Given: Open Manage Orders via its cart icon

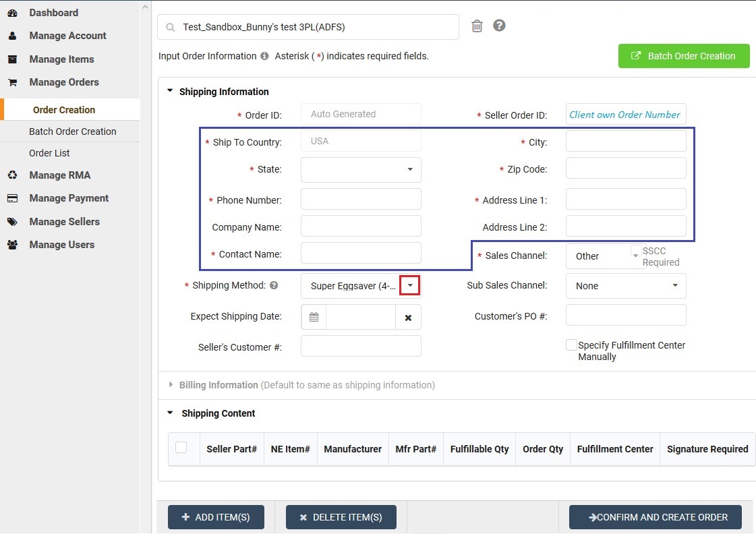Looking at the screenshot, I should pos(11,82).
